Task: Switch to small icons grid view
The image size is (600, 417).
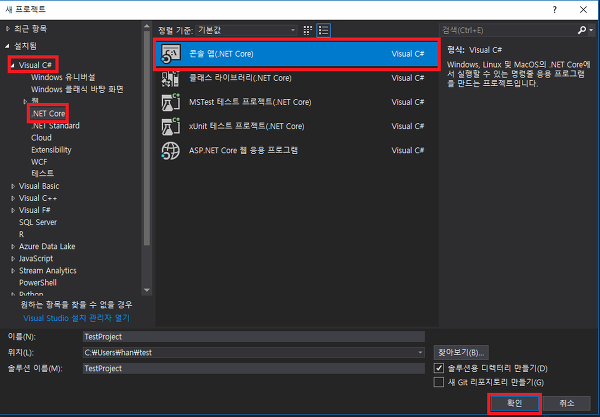Action: click(x=308, y=30)
